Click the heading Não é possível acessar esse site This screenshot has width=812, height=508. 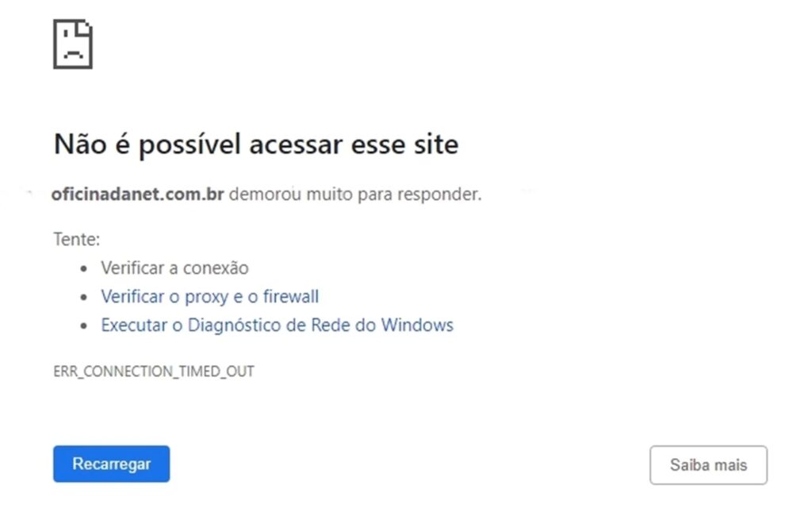[256, 144]
